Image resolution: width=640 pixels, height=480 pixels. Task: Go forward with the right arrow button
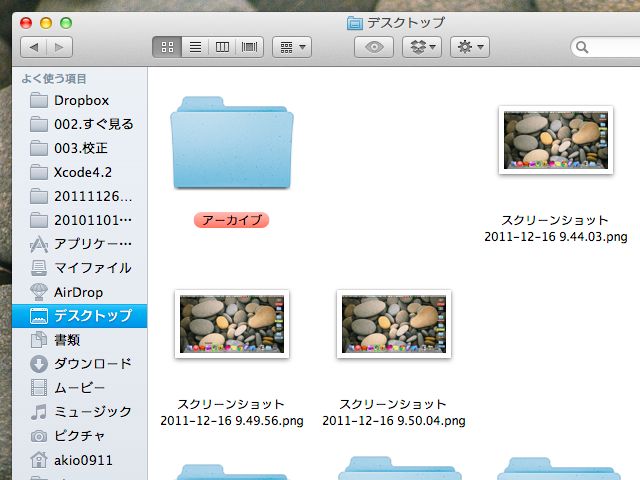click(x=60, y=47)
